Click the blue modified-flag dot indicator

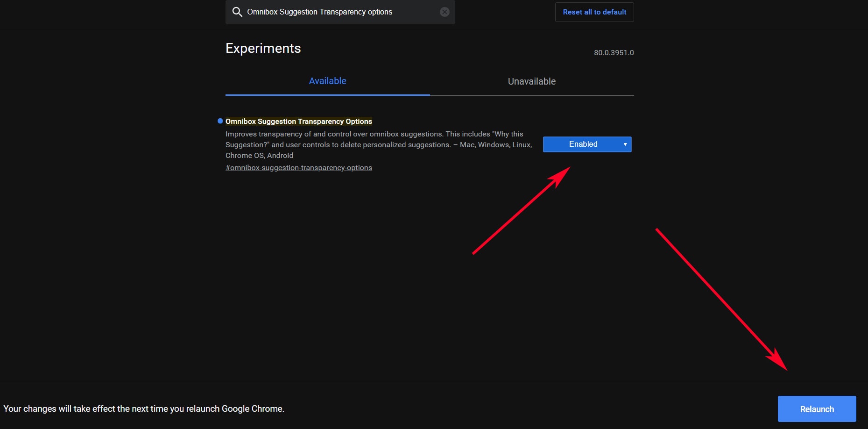(x=220, y=121)
